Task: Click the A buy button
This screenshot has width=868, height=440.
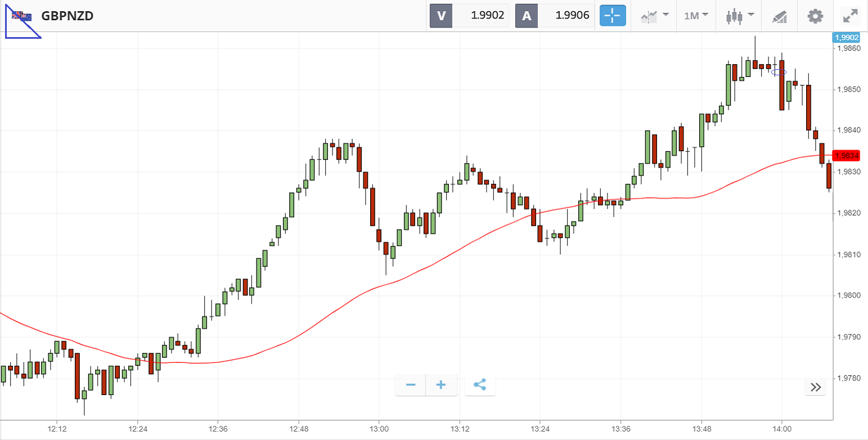Action: pyautogui.click(x=527, y=16)
